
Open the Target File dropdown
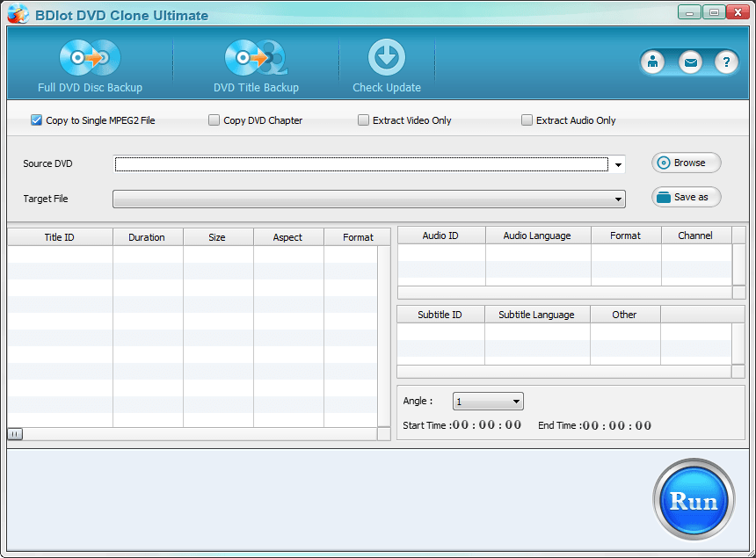(617, 199)
